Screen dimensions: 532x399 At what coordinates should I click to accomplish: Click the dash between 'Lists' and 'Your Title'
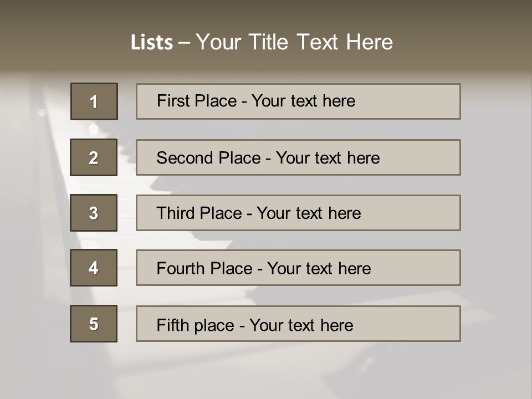(184, 43)
